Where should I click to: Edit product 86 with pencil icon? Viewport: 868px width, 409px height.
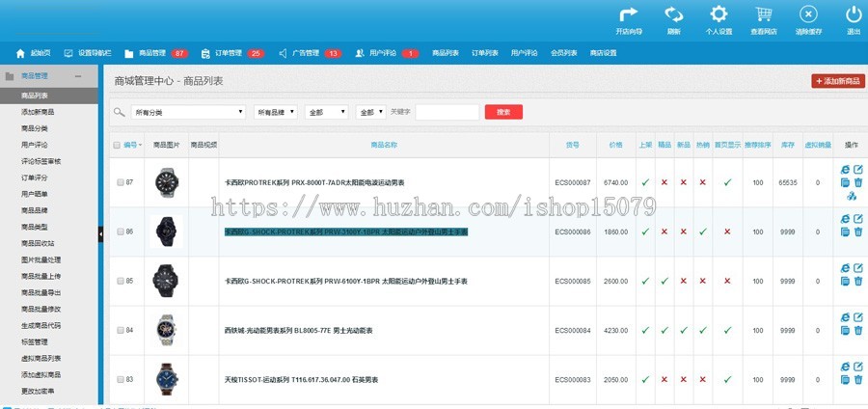(x=858, y=219)
